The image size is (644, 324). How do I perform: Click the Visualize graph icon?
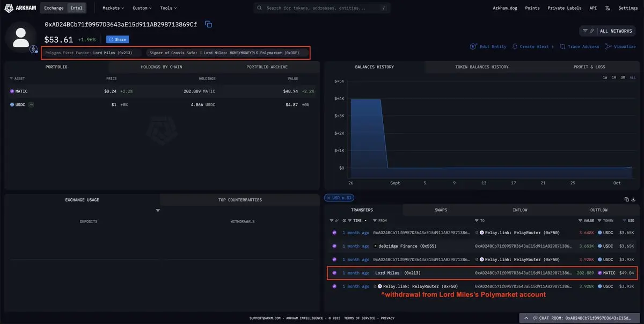pyautogui.click(x=609, y=47)
